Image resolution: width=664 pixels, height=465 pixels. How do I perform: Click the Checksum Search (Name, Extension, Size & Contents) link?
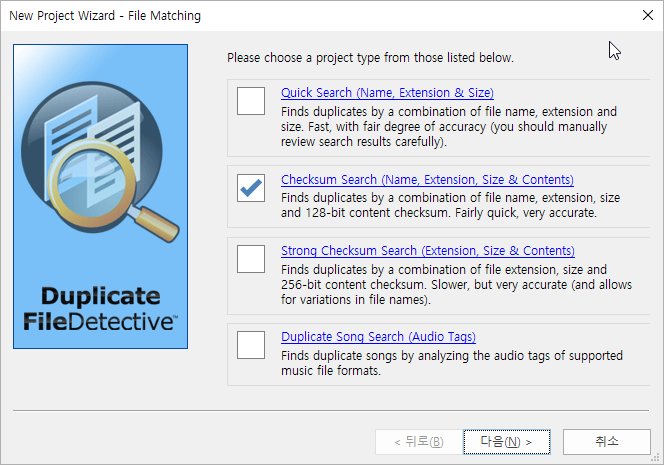427,180
